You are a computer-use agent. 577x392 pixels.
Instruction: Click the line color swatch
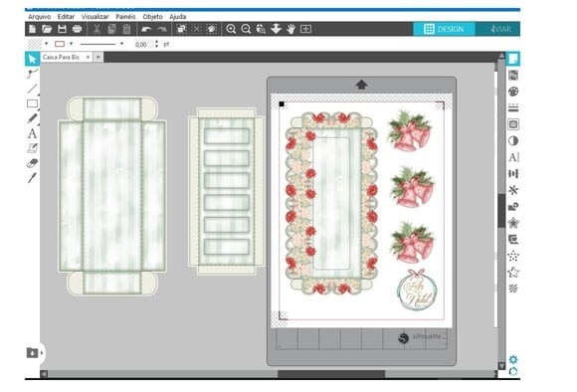[60, 44]
